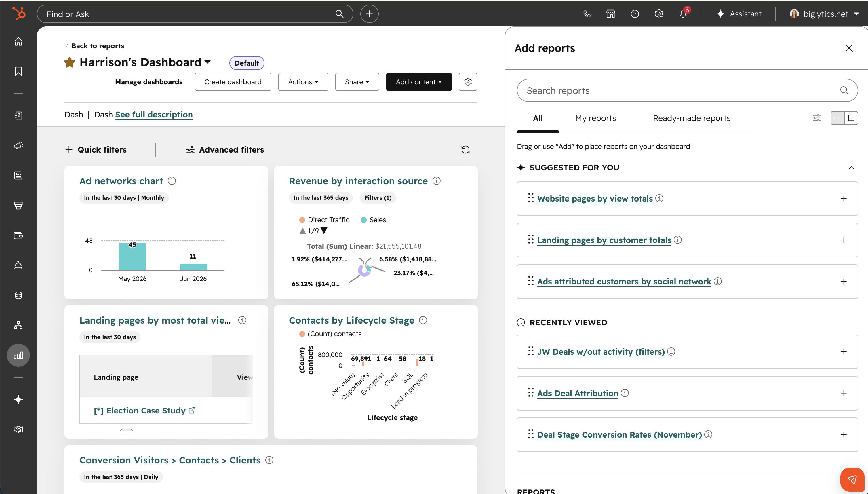The height and width of the screenshot is (494, 868).
Task: Collapse the Suggested For You section
Action: point(851,168)
